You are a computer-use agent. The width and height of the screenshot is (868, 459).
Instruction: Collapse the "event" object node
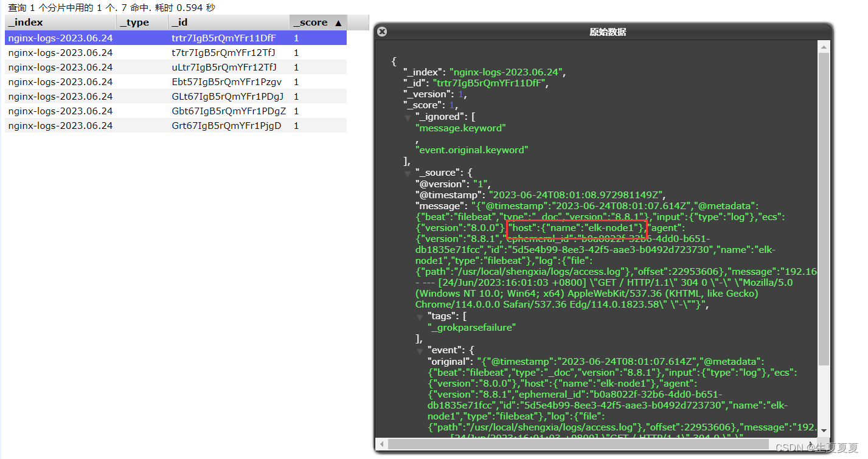click(x=420, y=351)
